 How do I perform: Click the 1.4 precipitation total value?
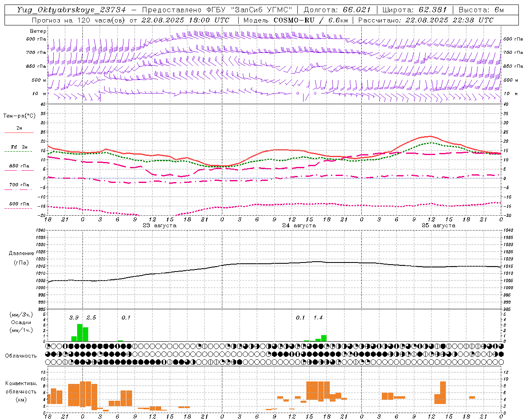318,318
